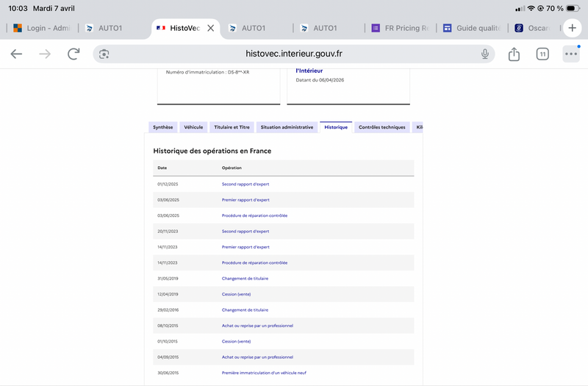This screenshot has height=386, width=588.
Task: Open the share sheet icon
Action: point(514,54)
